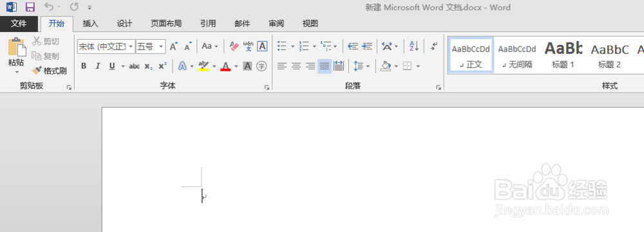Viewport: 644px width, 232px height.
Task: Click the Multilevel List icon
Action: 325,46
